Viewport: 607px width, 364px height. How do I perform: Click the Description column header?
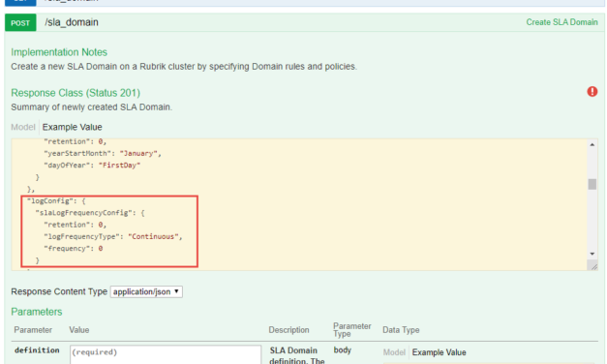[288, 330]
